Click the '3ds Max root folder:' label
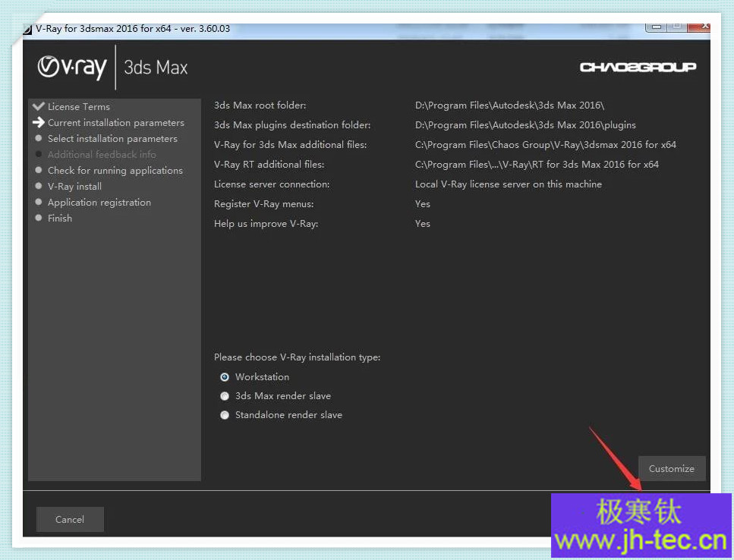 pyautogui.click(x=260, y=105)
